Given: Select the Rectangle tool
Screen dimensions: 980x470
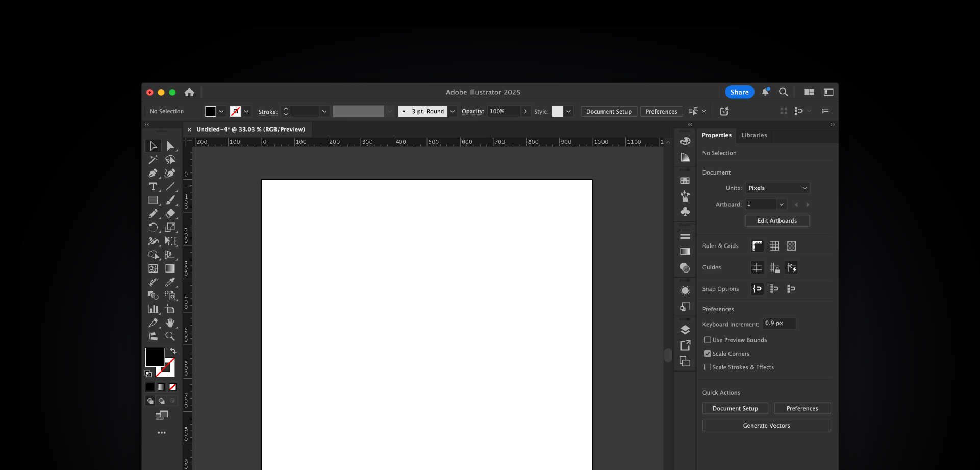Looking at the screenshot, I should 153,201.
